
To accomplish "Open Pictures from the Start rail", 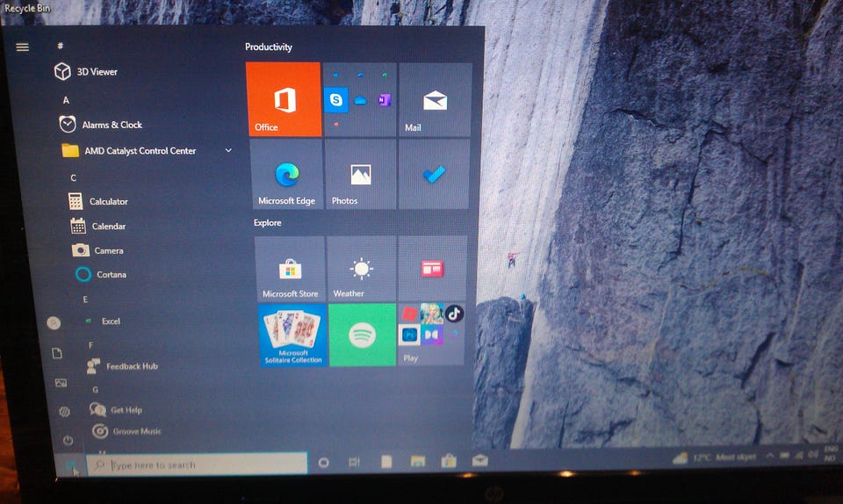I will (x=61, y=383).
